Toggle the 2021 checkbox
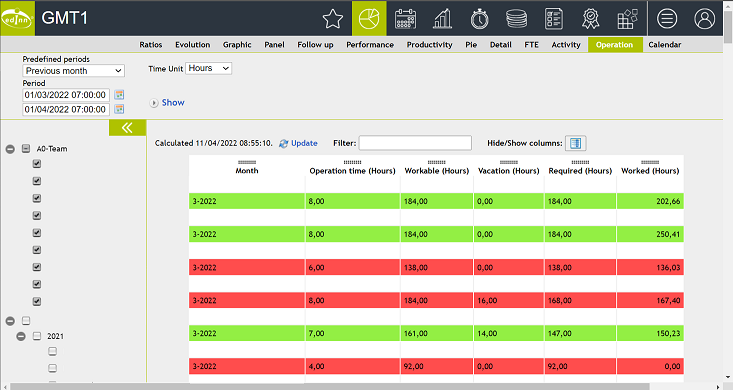Viewport: 733px width, 390px height. click(37, 336)
